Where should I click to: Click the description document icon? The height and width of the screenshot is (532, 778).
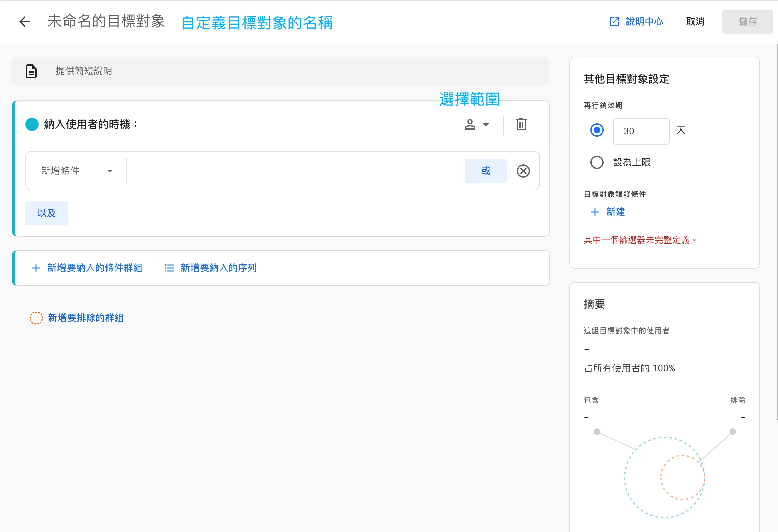coord(31,71)
